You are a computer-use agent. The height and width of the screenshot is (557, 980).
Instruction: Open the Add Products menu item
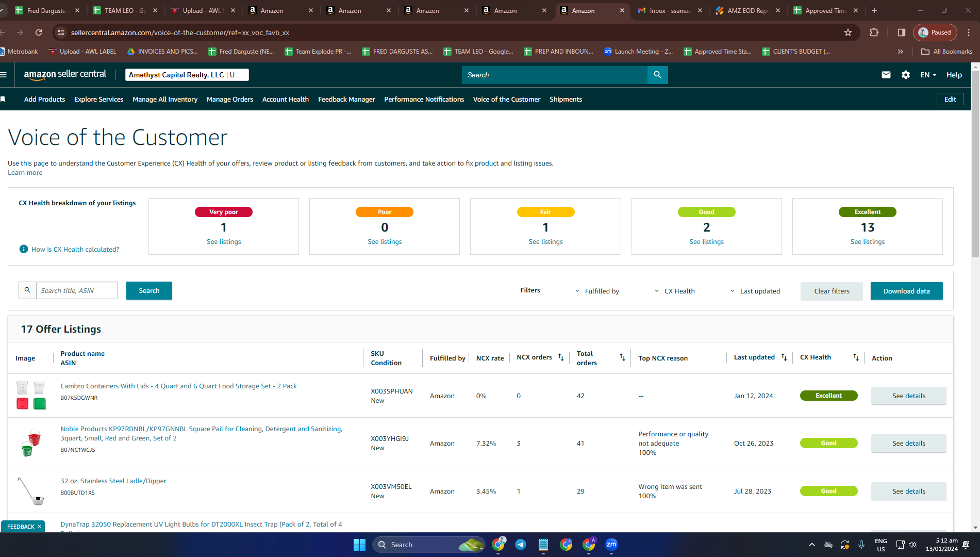pyautogui.click(x=44, y=100)
